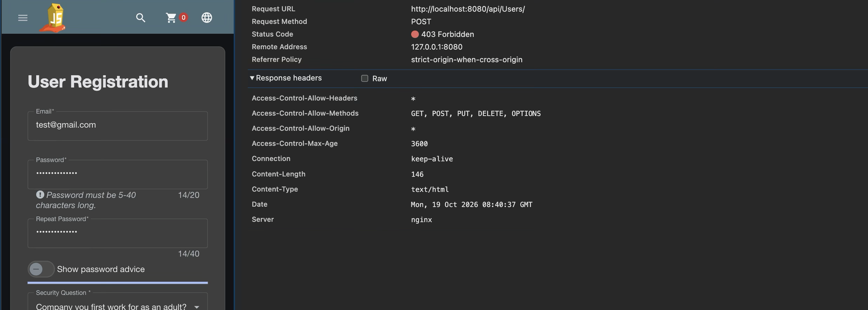
Task: Click the Connection value keep-alive
Action: tap(432, 159)
